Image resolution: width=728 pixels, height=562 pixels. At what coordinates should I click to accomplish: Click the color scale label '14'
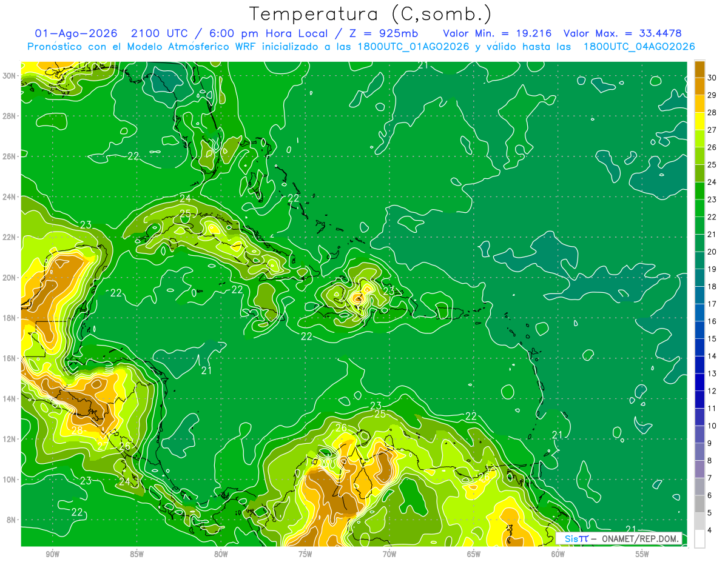[x=712, y=356]
